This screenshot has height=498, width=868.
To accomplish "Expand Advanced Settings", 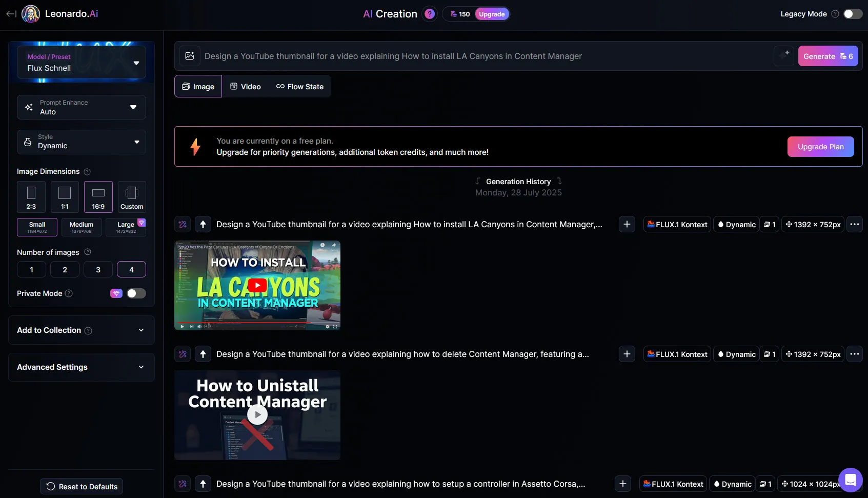I will [x=81, y=367].
